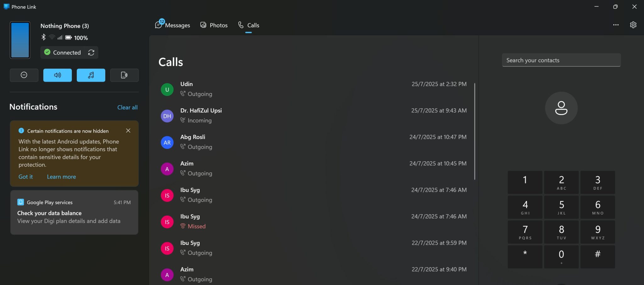Tap asterisk key on keypad

tap(525, 257)
